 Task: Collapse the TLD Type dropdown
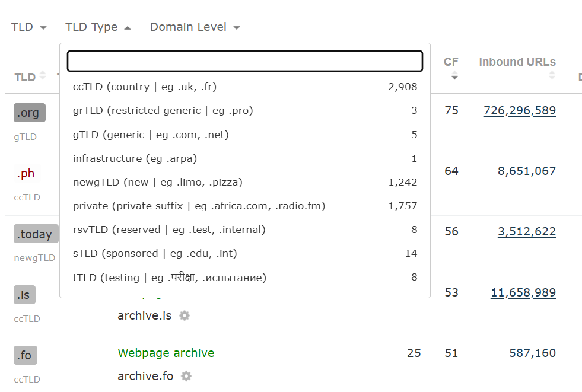tap(98, 27)
